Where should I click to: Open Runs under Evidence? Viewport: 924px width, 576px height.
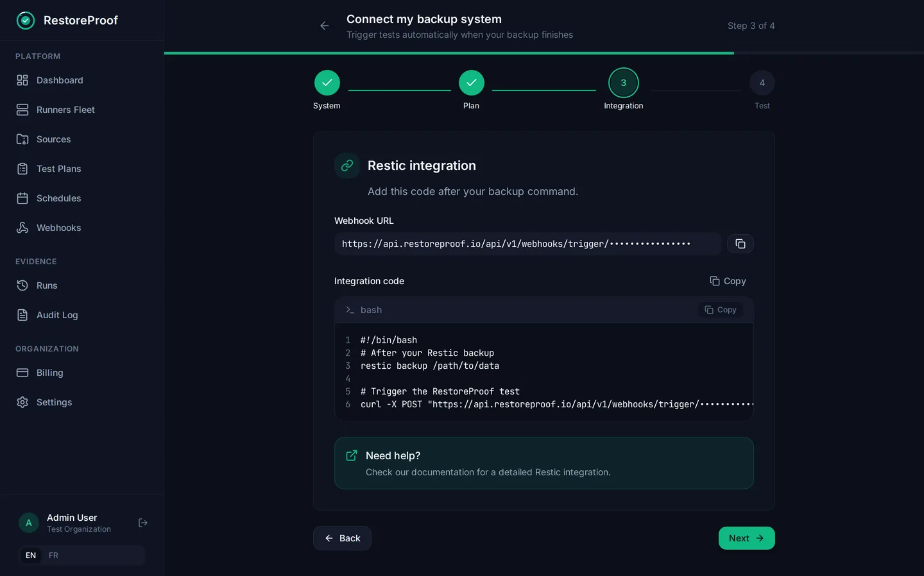click(x=82, y=285)
